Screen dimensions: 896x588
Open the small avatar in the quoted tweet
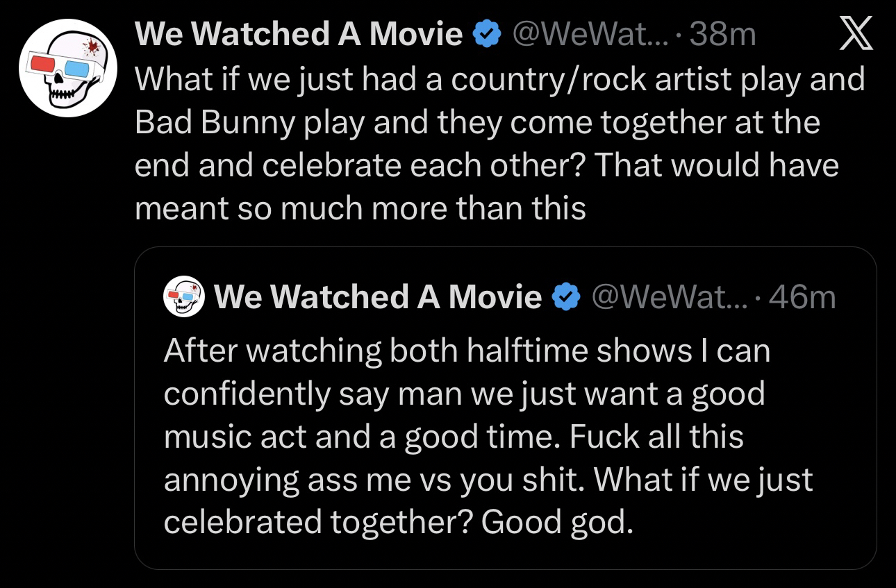click(183, 297)
